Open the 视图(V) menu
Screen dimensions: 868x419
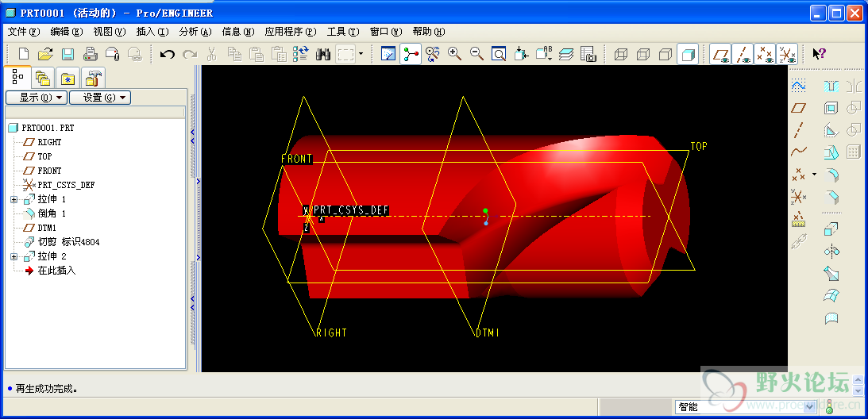110,32
